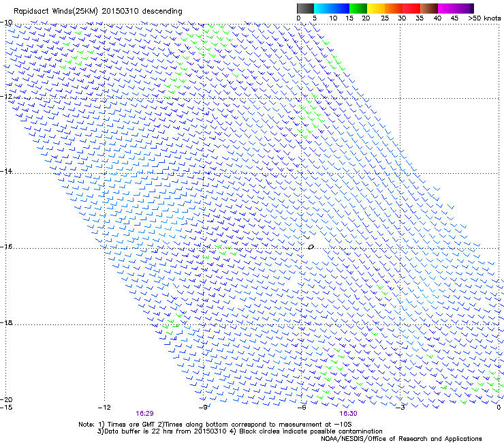This screenshot has height=443, width=504.
Task: Click the NOAA/NESDIS credit line
Action: pyautogui.click(x=401, y=439)
